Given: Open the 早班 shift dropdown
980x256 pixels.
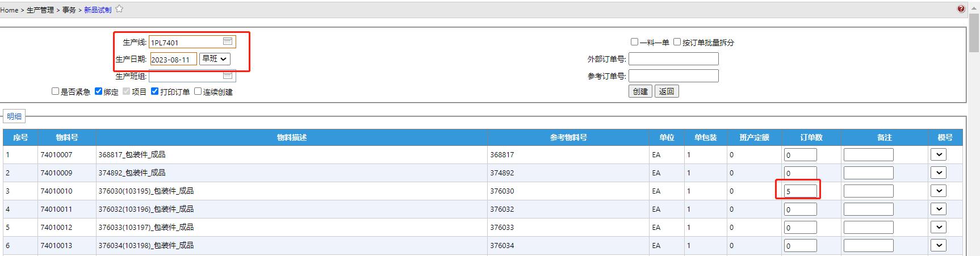Looking at the screenshot, I should (215, 58).
